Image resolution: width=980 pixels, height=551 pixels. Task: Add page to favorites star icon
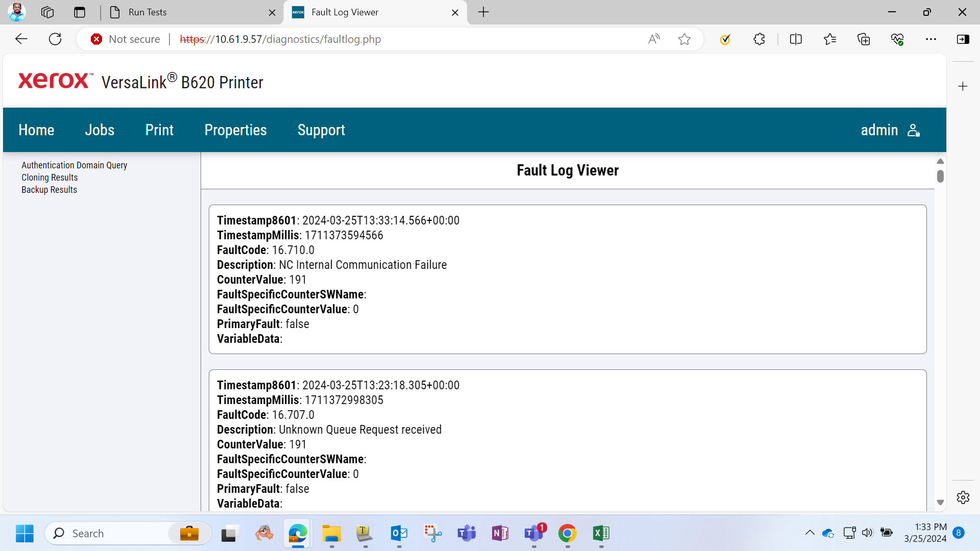(x=684, y=39)
